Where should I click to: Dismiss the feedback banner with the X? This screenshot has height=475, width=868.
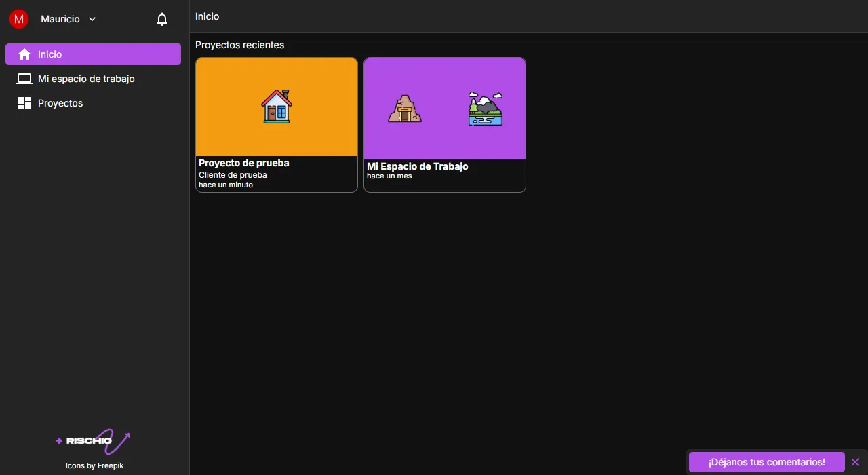click(x=855, y=462)
